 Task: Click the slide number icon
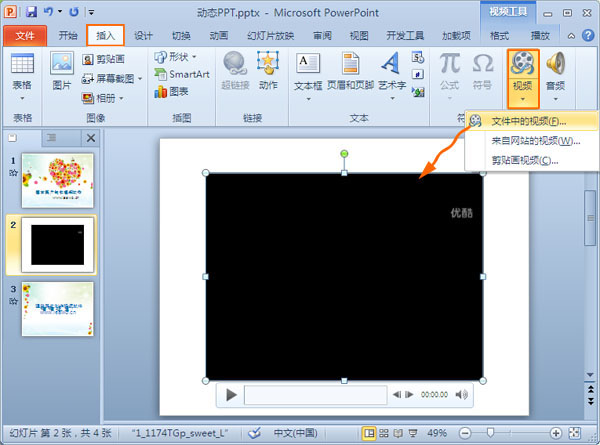click(x=417, y=74)
